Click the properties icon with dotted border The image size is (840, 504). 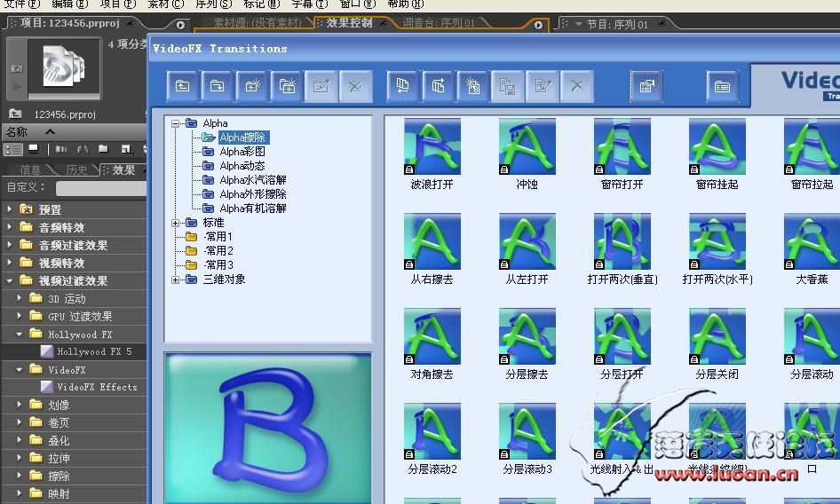(646, 86)
